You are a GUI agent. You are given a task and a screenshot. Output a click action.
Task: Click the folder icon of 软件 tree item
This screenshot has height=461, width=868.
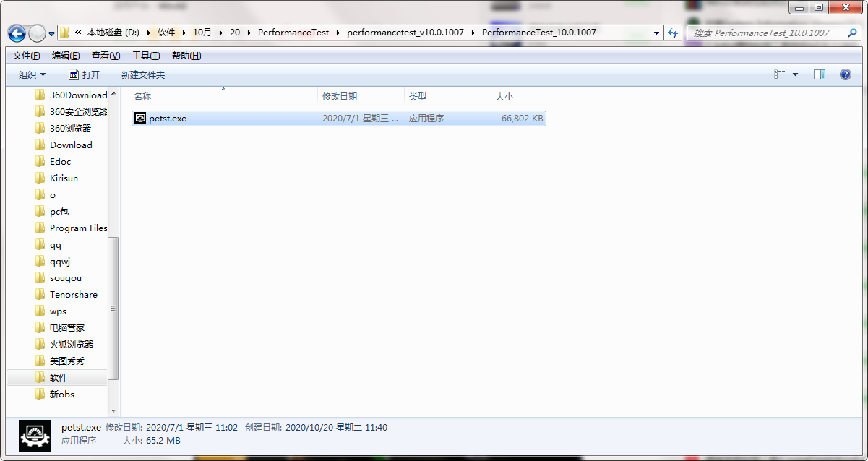(x=40, y=377)
